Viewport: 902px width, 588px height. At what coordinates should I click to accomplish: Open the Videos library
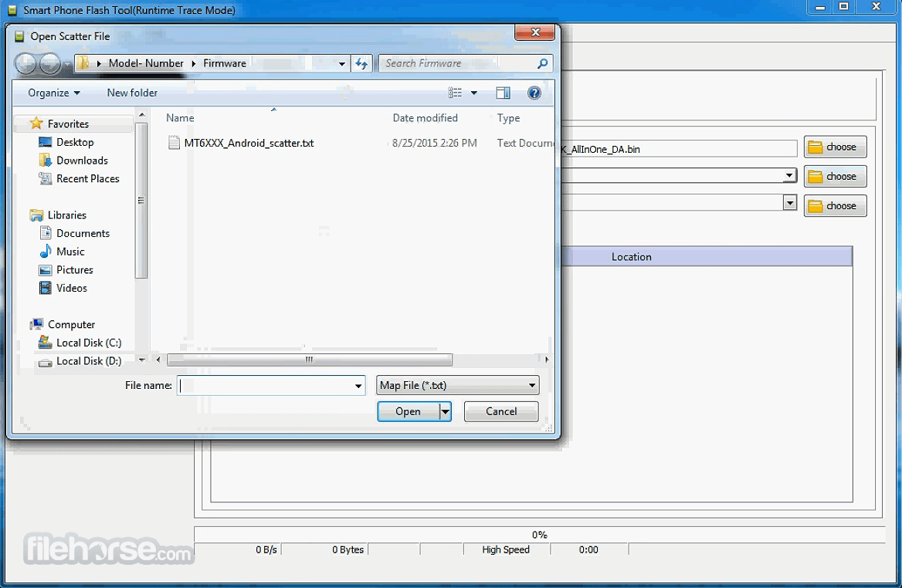[x=71, y=288]
